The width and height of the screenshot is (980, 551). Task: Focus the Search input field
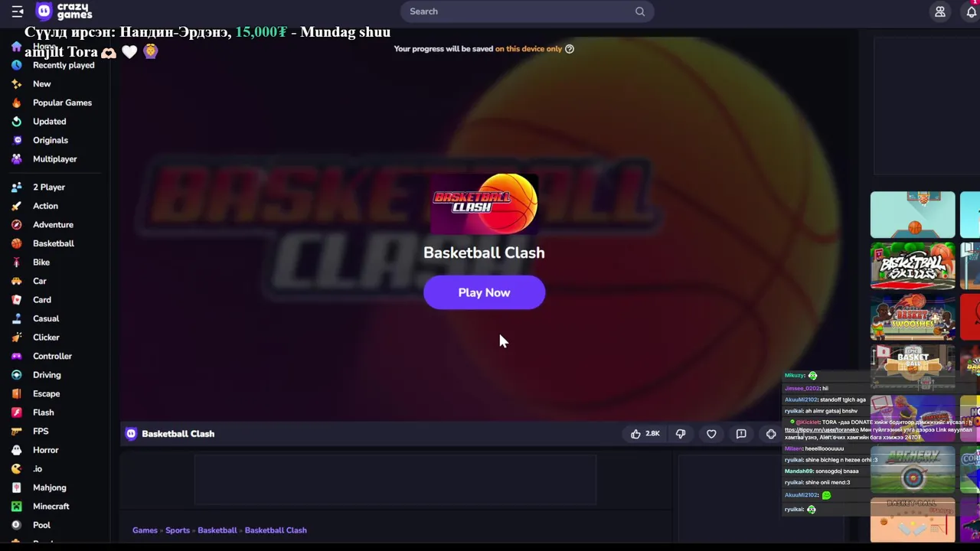click(527, 11)
